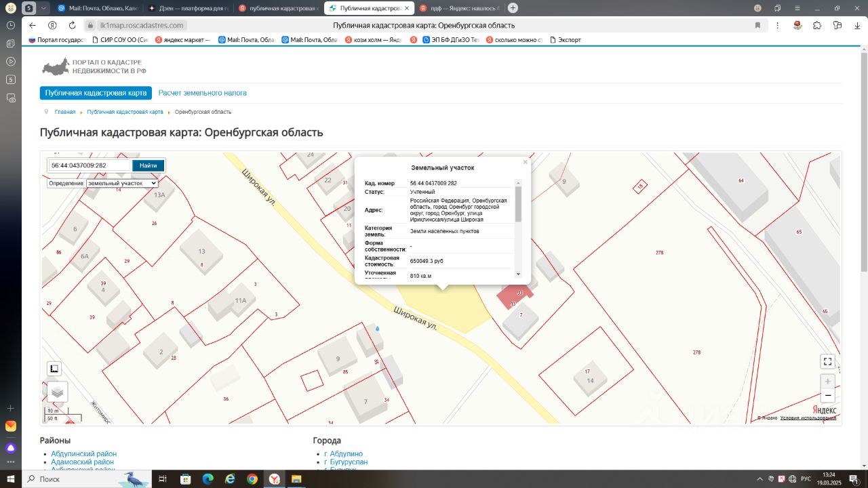Click the address bar URL

(142, 25)
